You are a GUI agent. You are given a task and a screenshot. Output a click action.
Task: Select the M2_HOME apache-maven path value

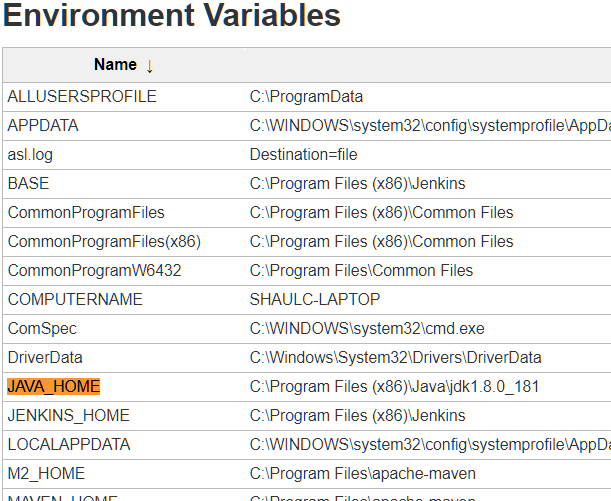[x=363, y=474]
